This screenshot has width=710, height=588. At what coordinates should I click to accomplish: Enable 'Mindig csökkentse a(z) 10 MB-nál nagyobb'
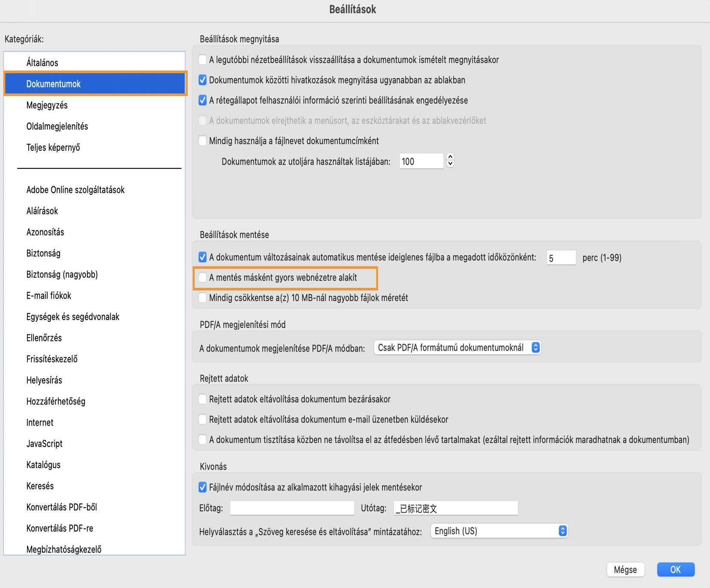click(203, 298)
